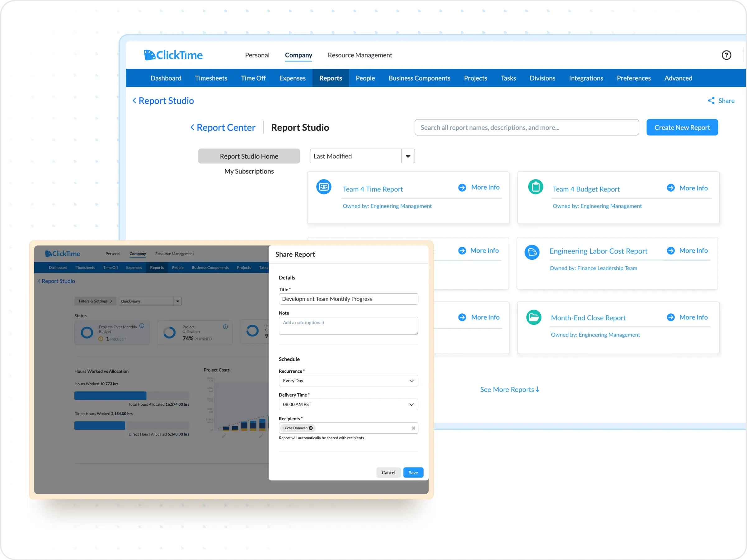Open See More Reports link
Viewport: 747px width, 560px height.
(509, 389)
